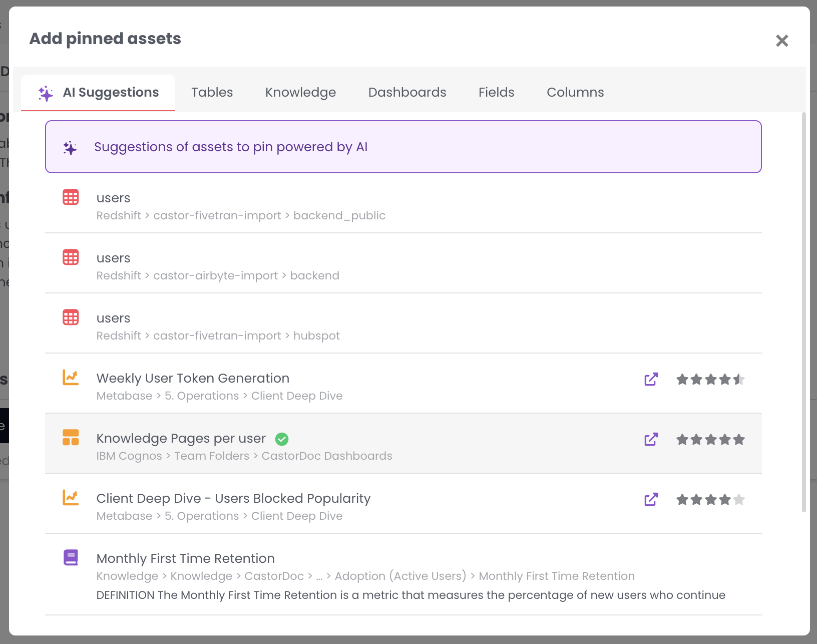Click star rating of Knowledge Pages per user
The width and height of the screenshot is (817, 644).
[710, 440]
